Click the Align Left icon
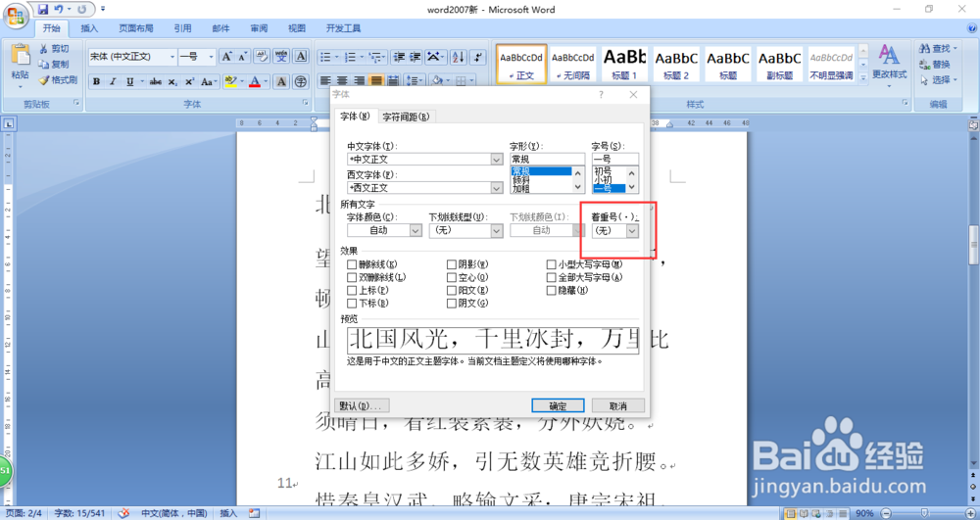 [325, 80]
